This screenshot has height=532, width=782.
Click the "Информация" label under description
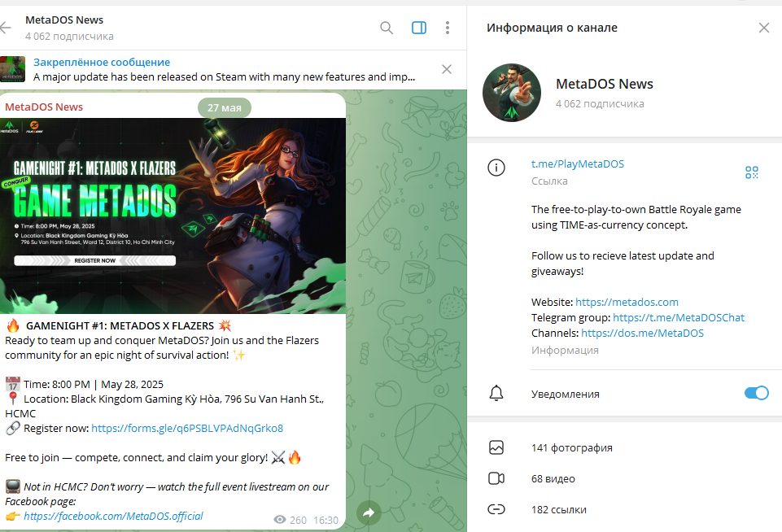click(565, 351)
